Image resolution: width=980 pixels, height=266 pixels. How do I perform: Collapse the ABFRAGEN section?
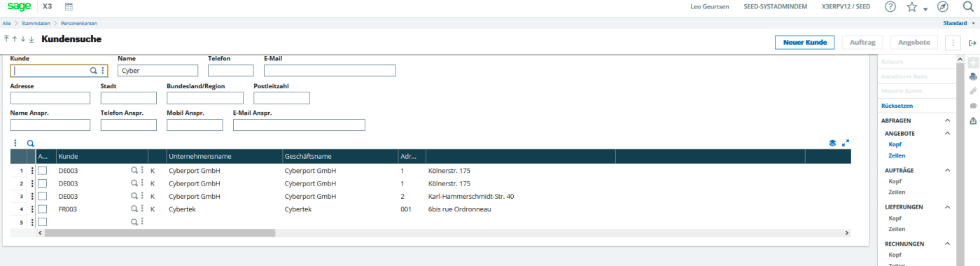948,120
